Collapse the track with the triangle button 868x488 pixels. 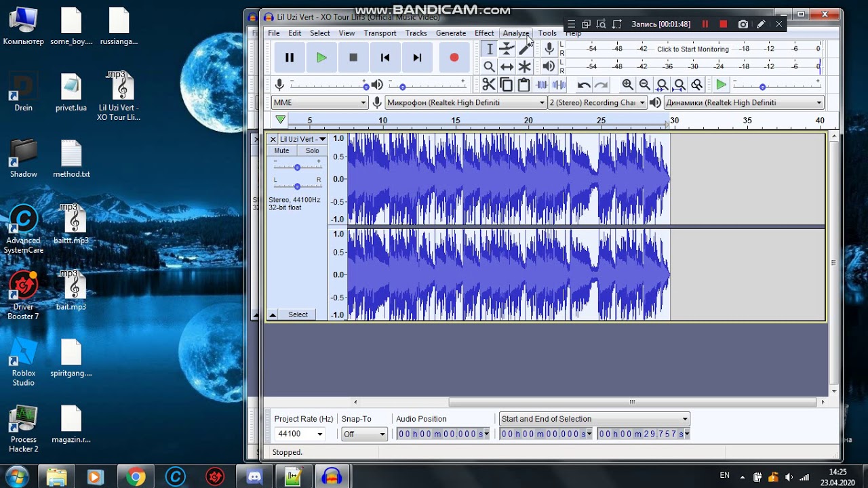pos(273,314)
